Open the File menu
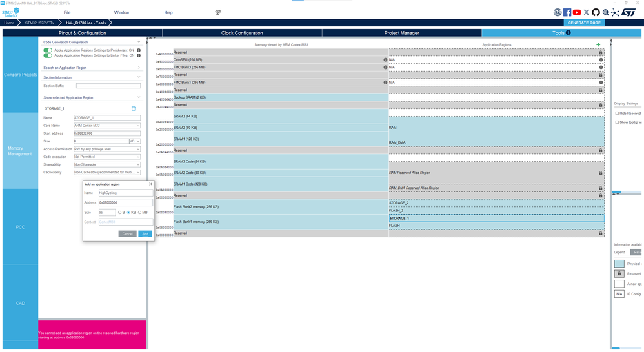Screen dimensions: 644x352 (67, 12)
